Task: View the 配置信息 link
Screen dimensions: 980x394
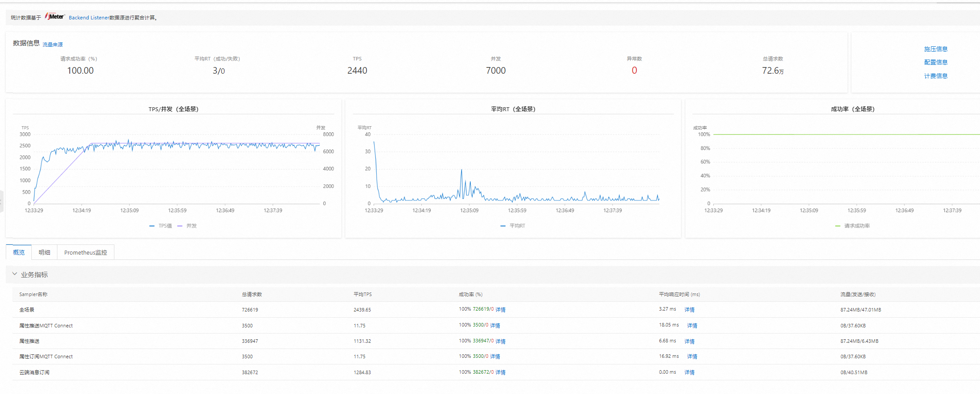Action: tap(935, 62)
